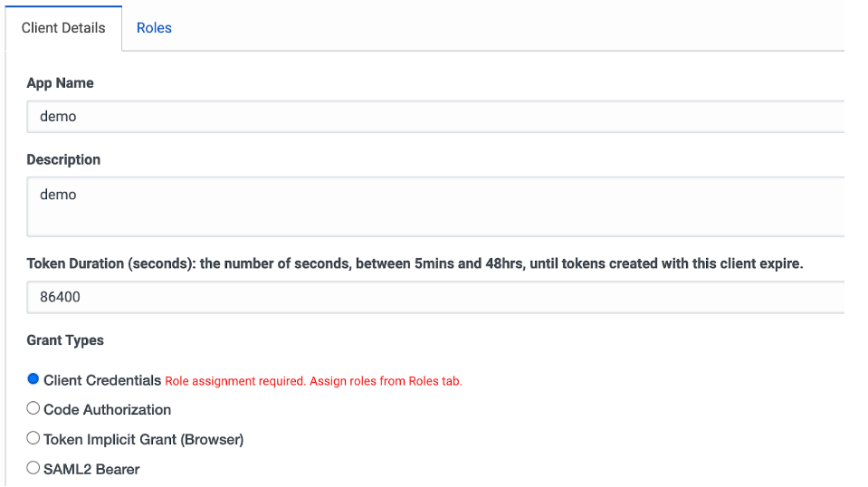Choose the Code Authorization radio button
The height and width of the screenshot is (487, 868).
(33, 408)
